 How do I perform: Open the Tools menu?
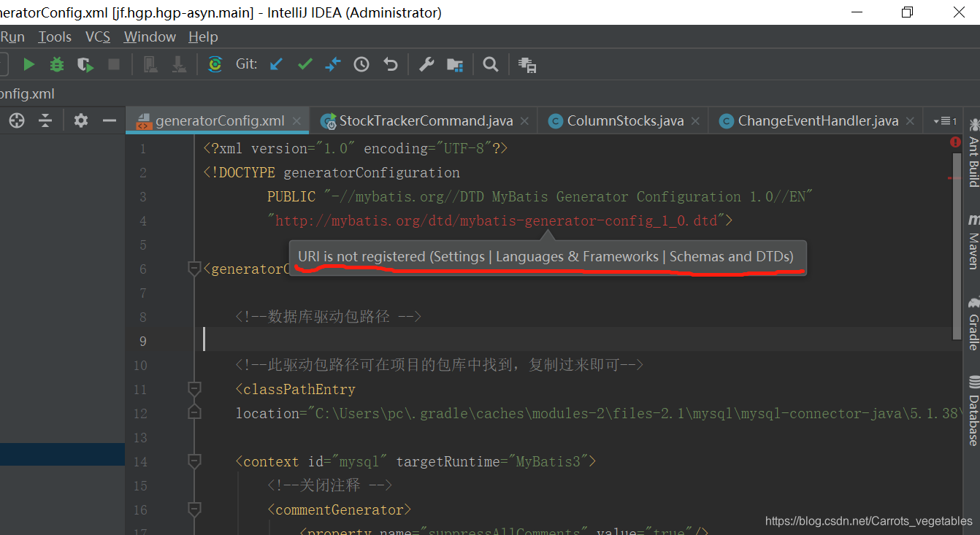point(55,36)
